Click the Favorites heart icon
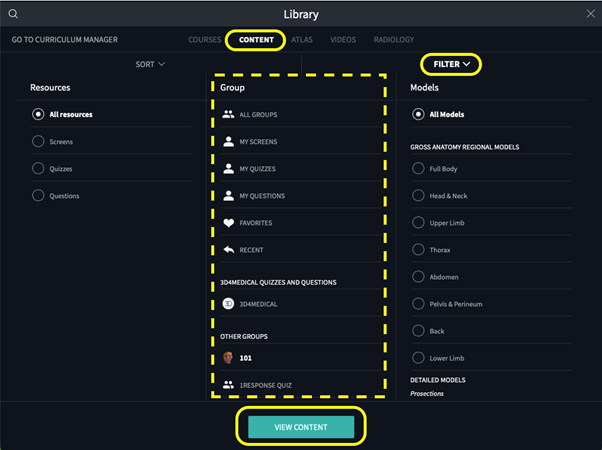 pyautogui.click(x=228, y=223)
